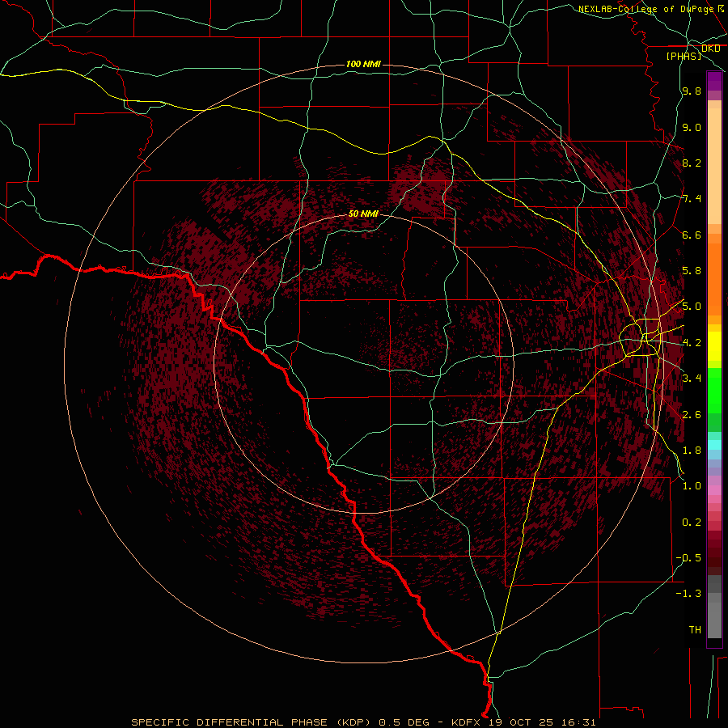728x728 pixels.
Task: Click the 50 NMI range ring label
Action: pyautogui.click(x=363, y=214)
